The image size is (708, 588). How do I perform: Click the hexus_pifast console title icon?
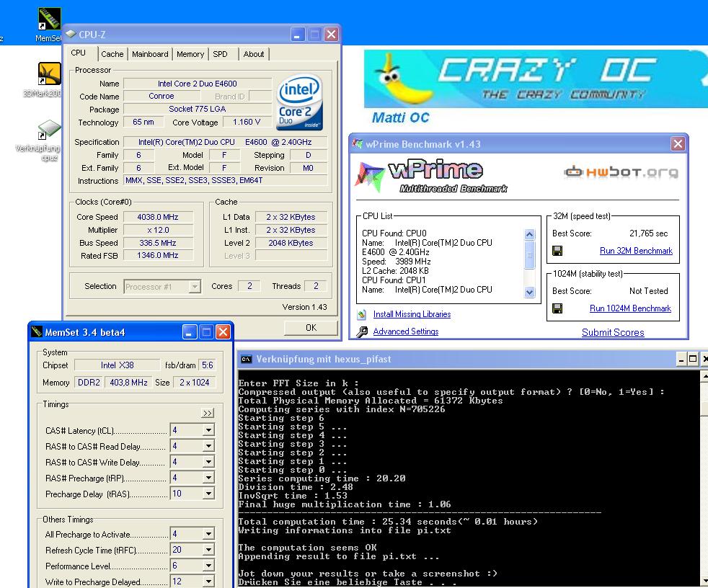tap(246, 359)
